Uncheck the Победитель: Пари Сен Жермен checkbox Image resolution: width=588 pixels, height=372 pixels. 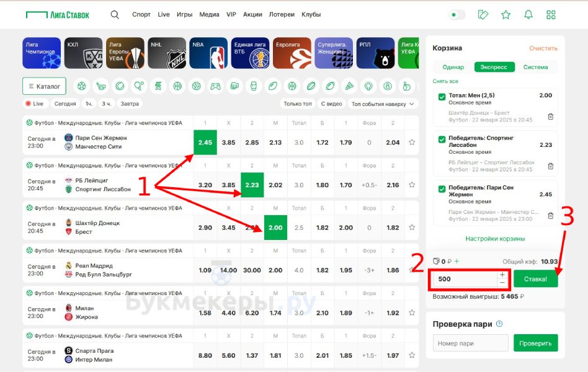442,189
